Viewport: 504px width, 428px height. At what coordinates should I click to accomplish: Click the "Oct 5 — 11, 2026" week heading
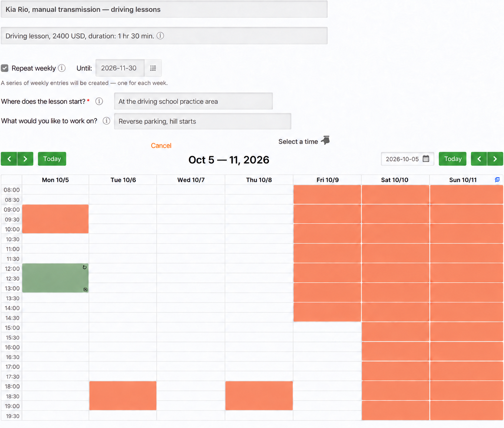(229, 160)
